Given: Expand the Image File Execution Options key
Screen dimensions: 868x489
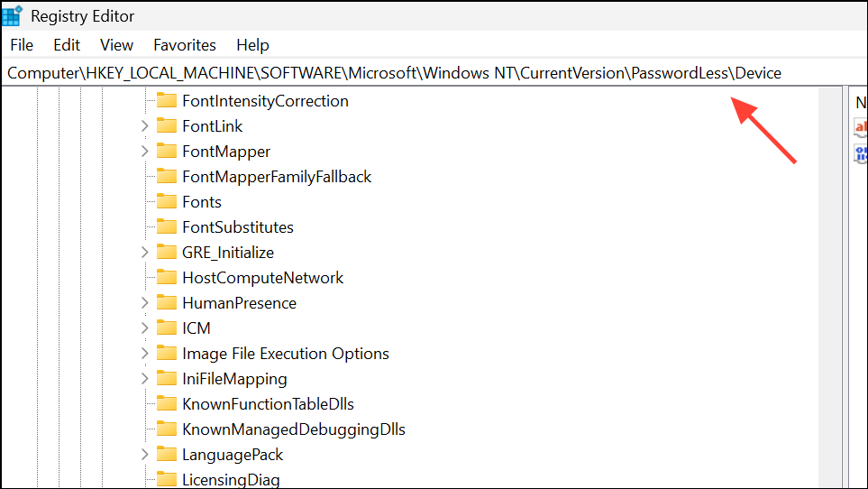Looking at the screenshot, I should (144, 353).
